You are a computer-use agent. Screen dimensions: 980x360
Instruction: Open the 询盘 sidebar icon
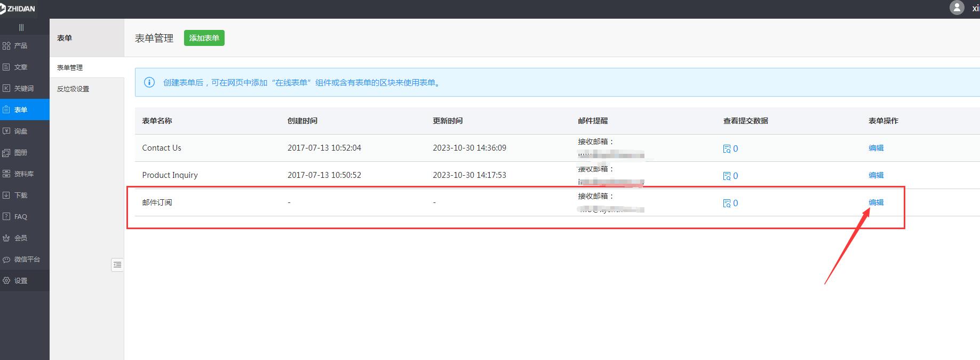point(6,131)
